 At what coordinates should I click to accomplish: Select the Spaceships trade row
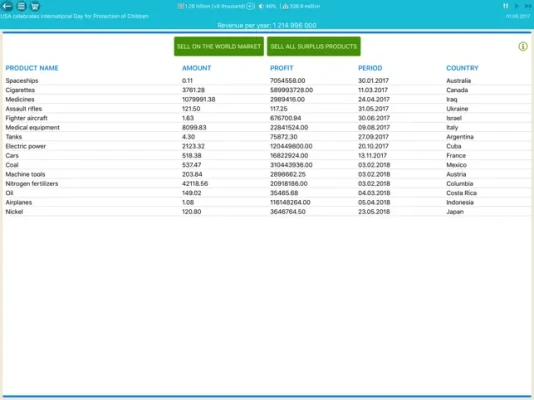tap(267, 81)
